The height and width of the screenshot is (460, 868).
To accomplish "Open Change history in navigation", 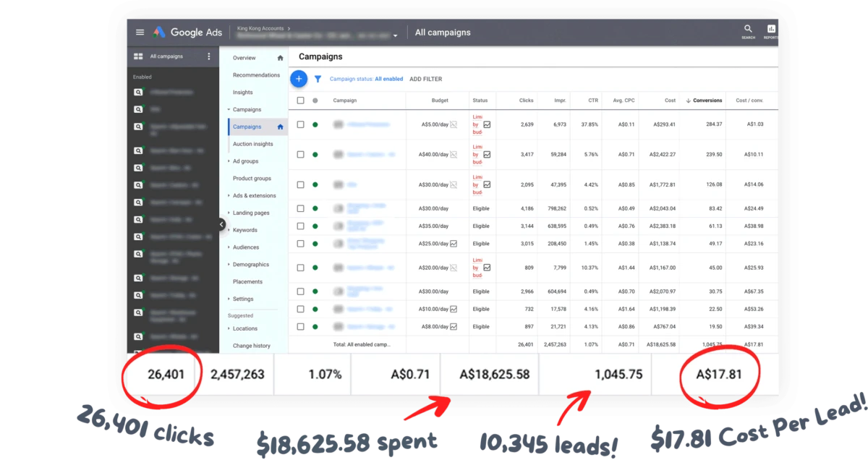I will click(252, 346).
